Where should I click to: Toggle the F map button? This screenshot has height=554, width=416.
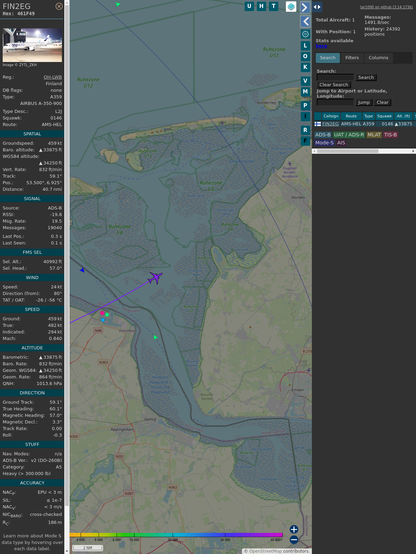(305, 141)
